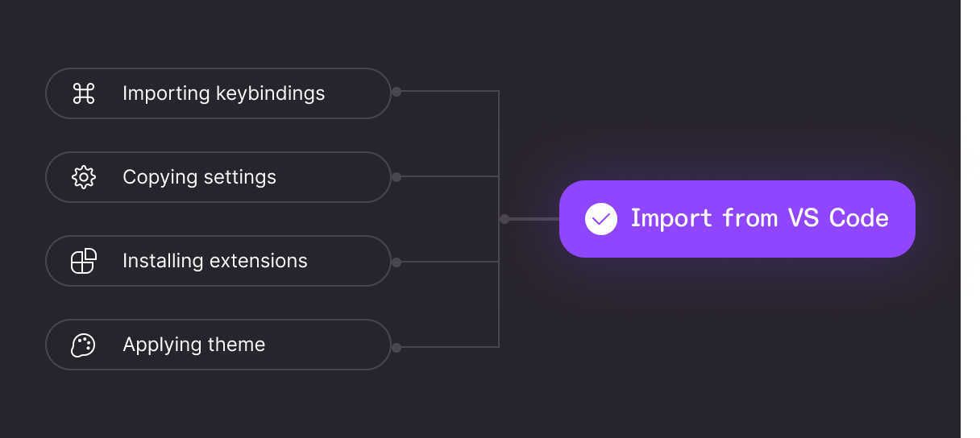The image size is (980, 438).
Task: Click connector dot beside Installing extensions pill
Action: pyautogui.click(x=397, y=262)
